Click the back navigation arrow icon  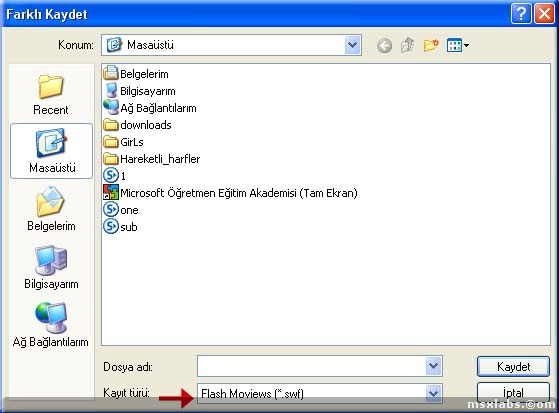tap(384, 46)
